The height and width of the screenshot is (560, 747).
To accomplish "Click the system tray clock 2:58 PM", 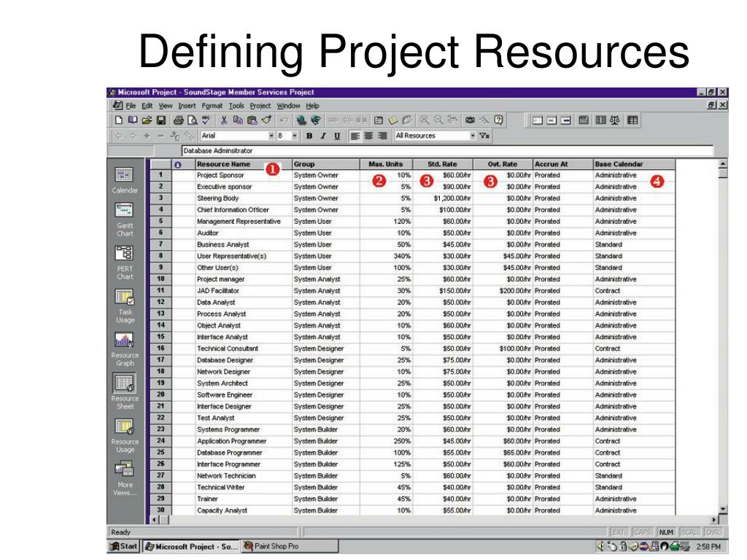I will pyautogui.click(x=708, y=547).
